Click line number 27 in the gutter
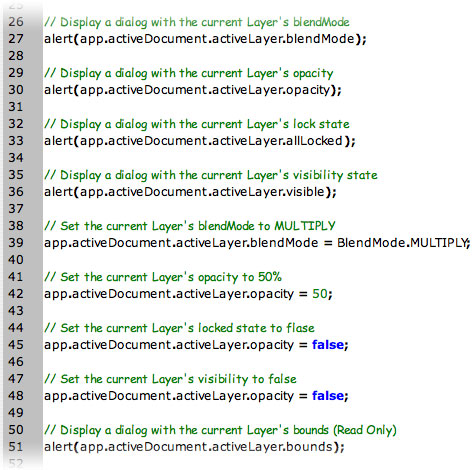 click(x=16, y=39)
